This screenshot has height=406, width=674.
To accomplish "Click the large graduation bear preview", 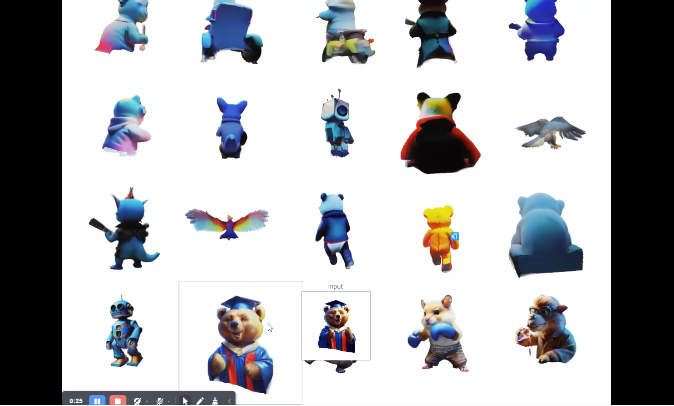I will 240,340.
